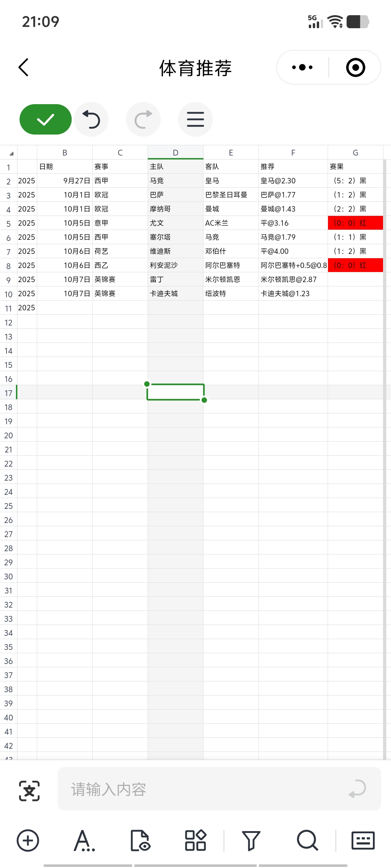391x868 pixels.
Task: Select row 17 header number
Action: pos(8,393)
